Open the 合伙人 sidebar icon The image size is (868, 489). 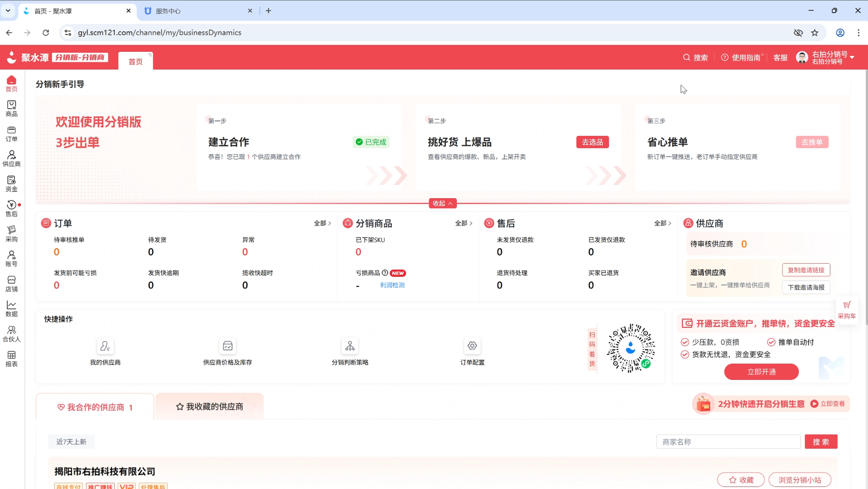(11, 334)
